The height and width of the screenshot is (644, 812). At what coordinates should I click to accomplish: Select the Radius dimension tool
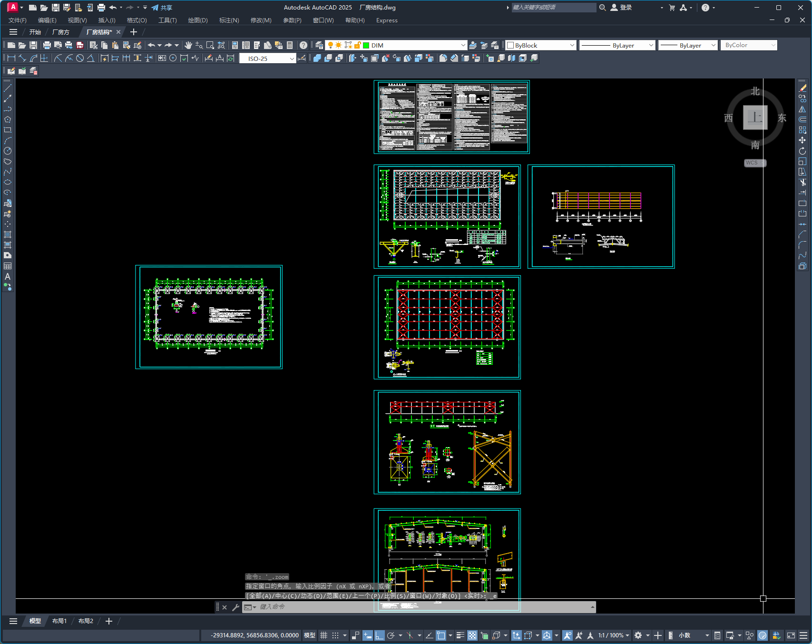click(58, 58)
